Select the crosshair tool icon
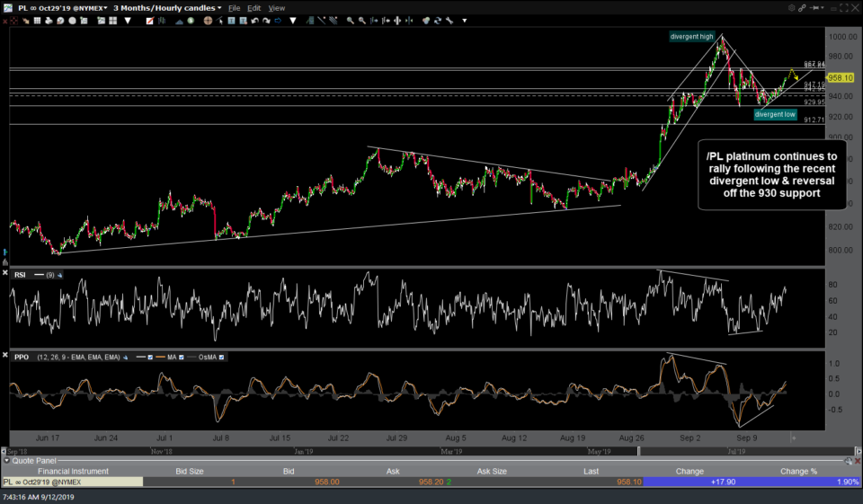The image size is (863, 504). click(x=208, y=21)
